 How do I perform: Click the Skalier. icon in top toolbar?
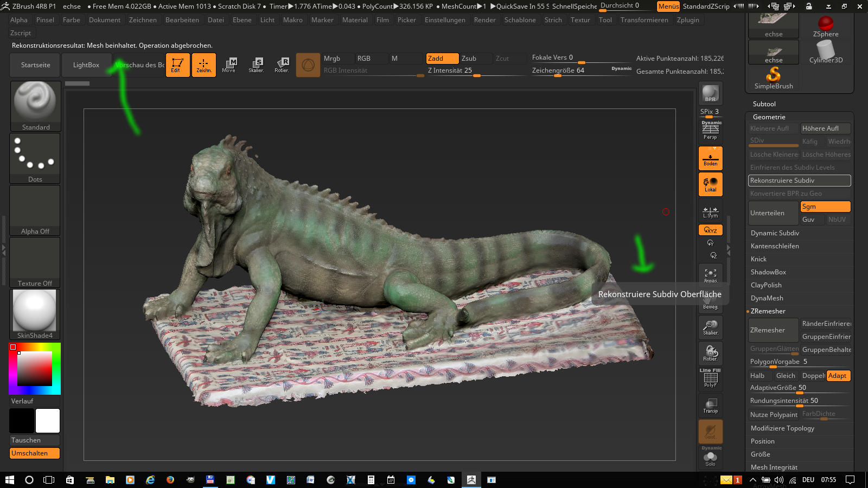[256, 65]
